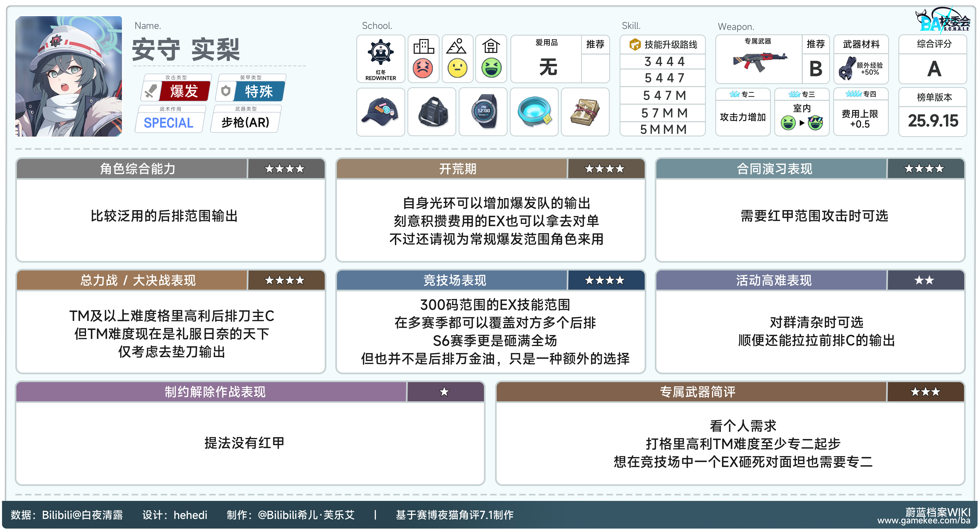Viewport: 980px width, 531px height.
Task: Click the 爆发 attack type badge
Action: [x=184, y=91]
